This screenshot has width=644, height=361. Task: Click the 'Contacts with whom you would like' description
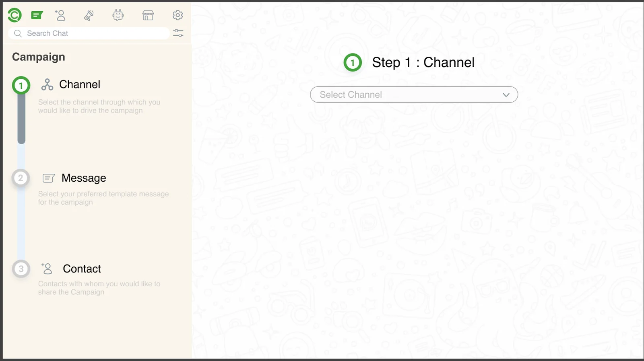[x=99, y=288]
